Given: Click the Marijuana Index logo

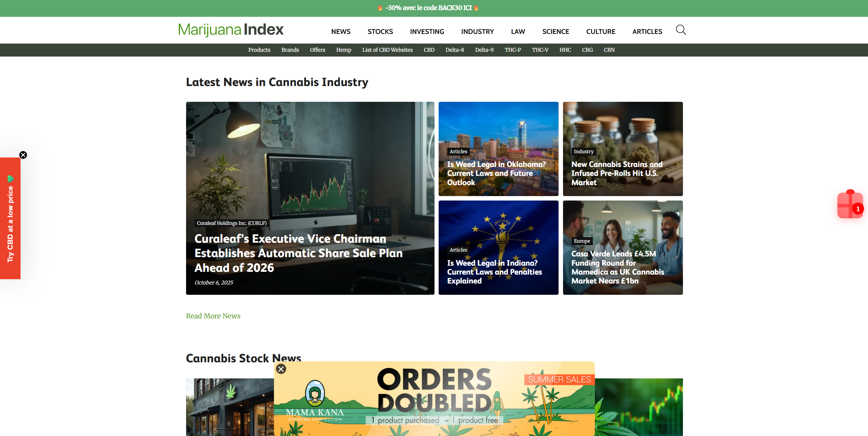Looking at the screenshot, I should pyautogui.click(x=231, y=30).
